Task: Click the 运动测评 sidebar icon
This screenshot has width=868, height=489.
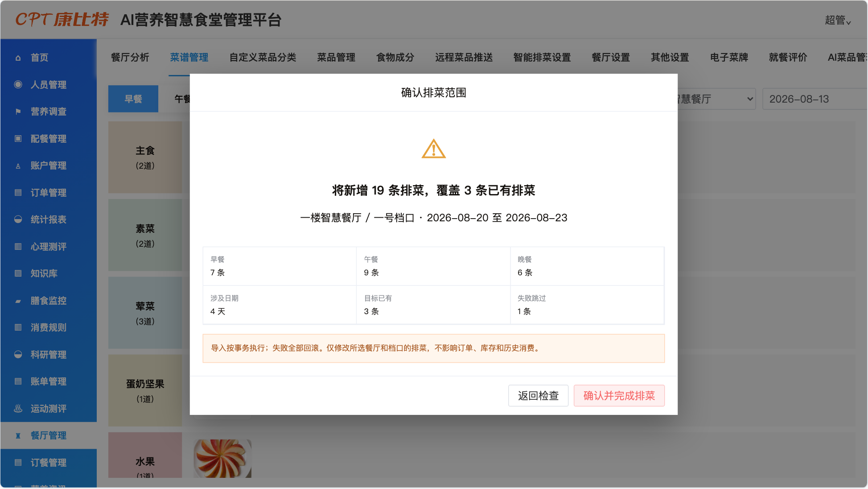Action: 18,409
